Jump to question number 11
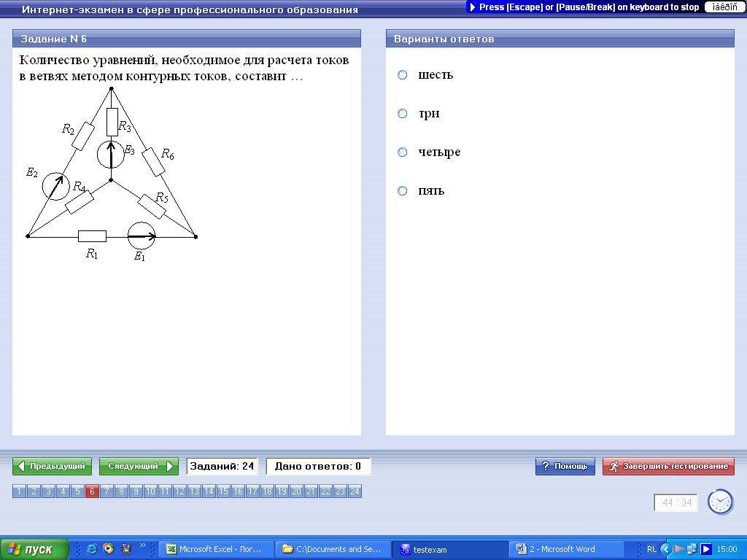Screen dimensions: 747x560 pyautogui.click(x=165, y=491)
